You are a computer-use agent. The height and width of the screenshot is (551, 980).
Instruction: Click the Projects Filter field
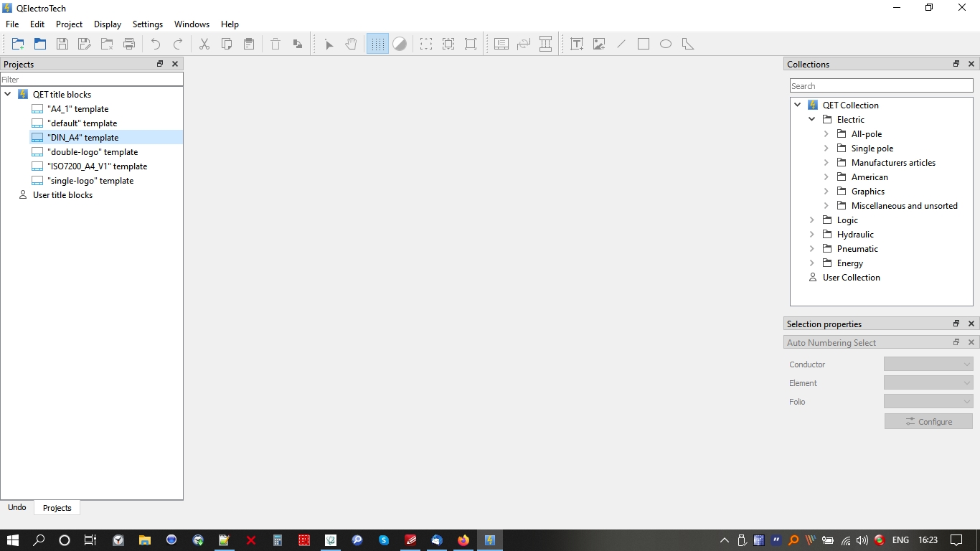pyautogui.click(x=92, y=79)
